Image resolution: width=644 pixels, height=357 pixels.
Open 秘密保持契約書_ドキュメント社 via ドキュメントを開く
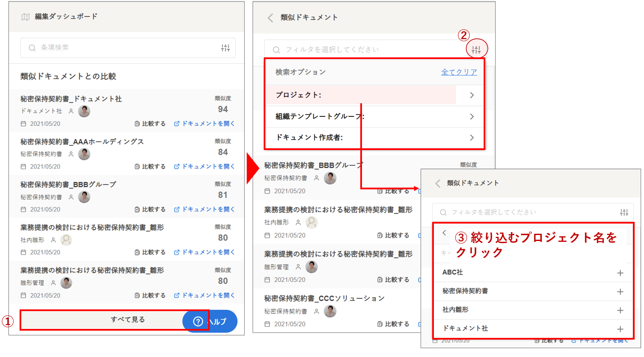click(204, 124)
